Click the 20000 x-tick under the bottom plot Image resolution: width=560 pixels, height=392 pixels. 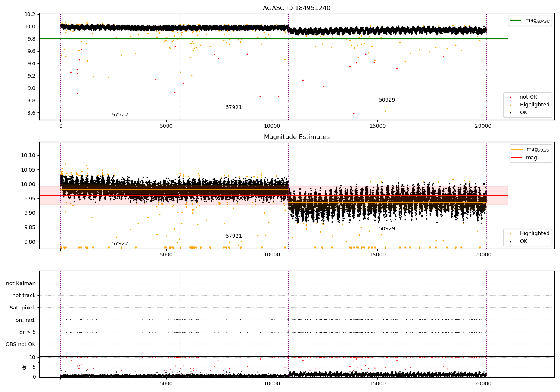click(483, 383)
